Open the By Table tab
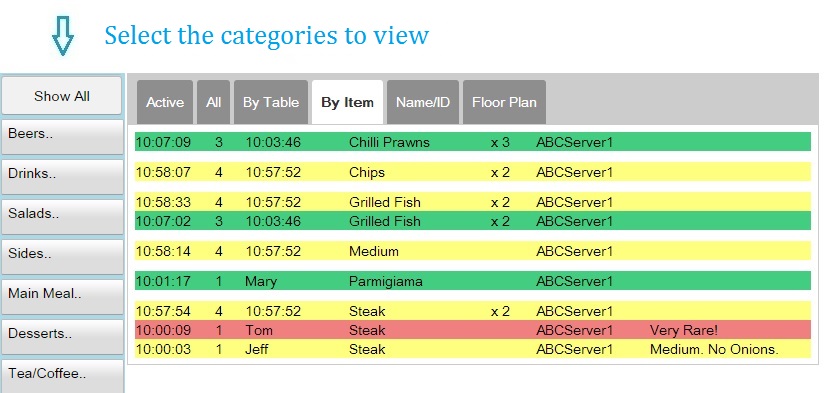The width and height of the screenshot is (824, 393). pos(271,102)
